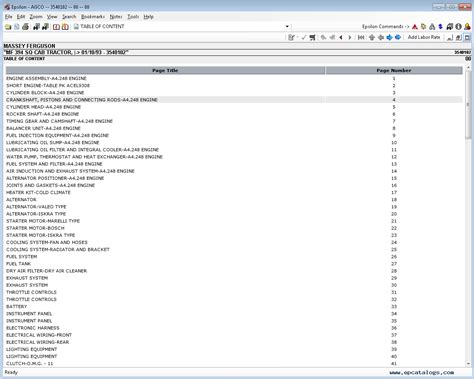Click the new document icon in toolbar
The width and height of the screenshot is (474, 379).
coord(17,27)
